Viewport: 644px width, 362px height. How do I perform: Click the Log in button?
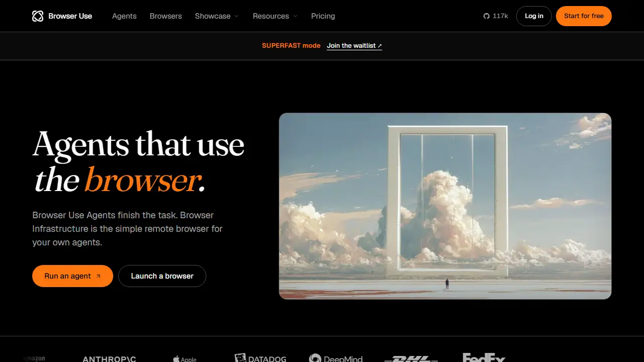[x=534, y=16]
